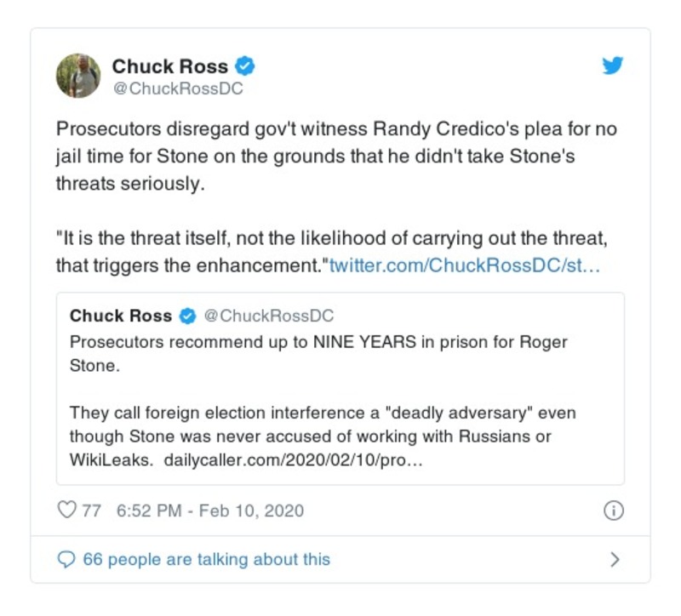The width and height of the screenshot is (681, 616).
Task: Open the tweet info circle icon
Action: coord(613,510)
